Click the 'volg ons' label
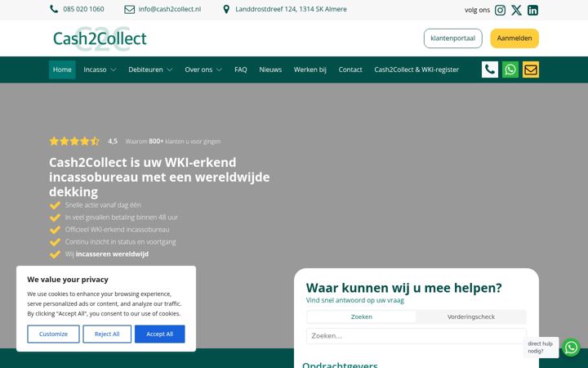 (x=477, y=10)
